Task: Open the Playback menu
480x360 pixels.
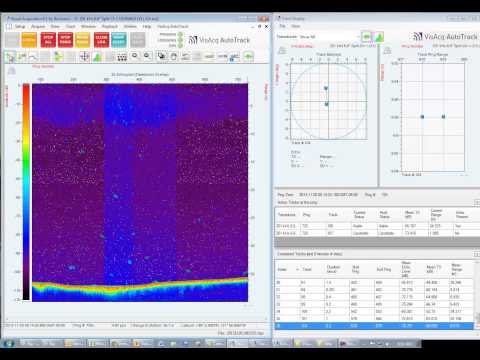Action: (110, 26)
